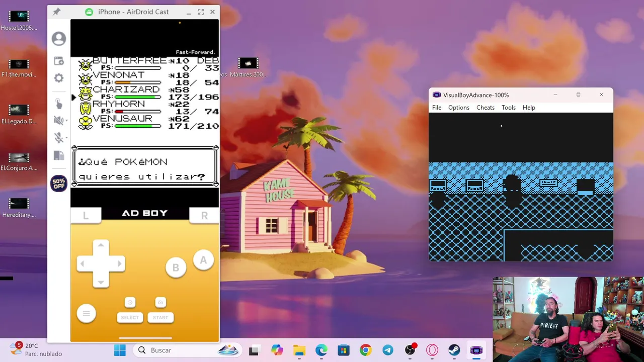Open the 50% OFF promotion badge

coord(59,184)
